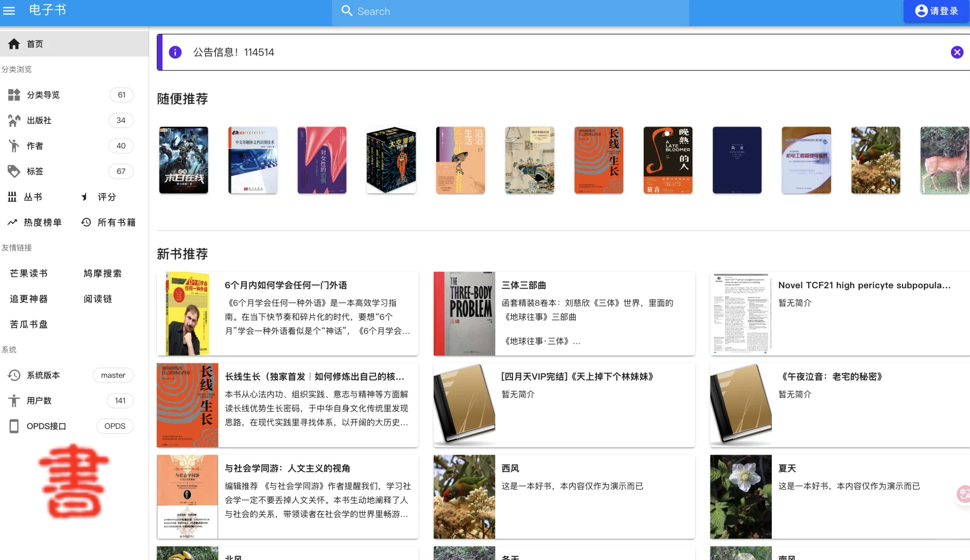Open the dark blue book cover
Viewport: 970px width, 560px height.
(x=737, y=160)
